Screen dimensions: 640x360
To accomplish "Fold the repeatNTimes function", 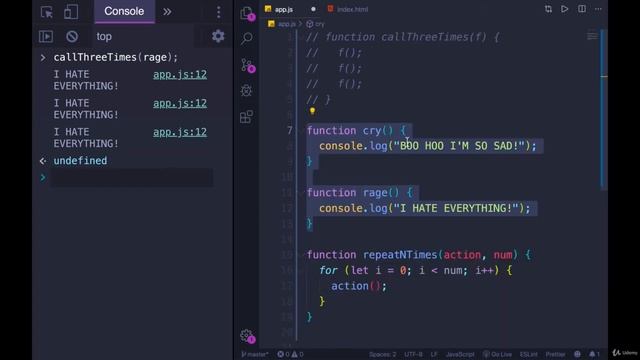I will [301, 255].
